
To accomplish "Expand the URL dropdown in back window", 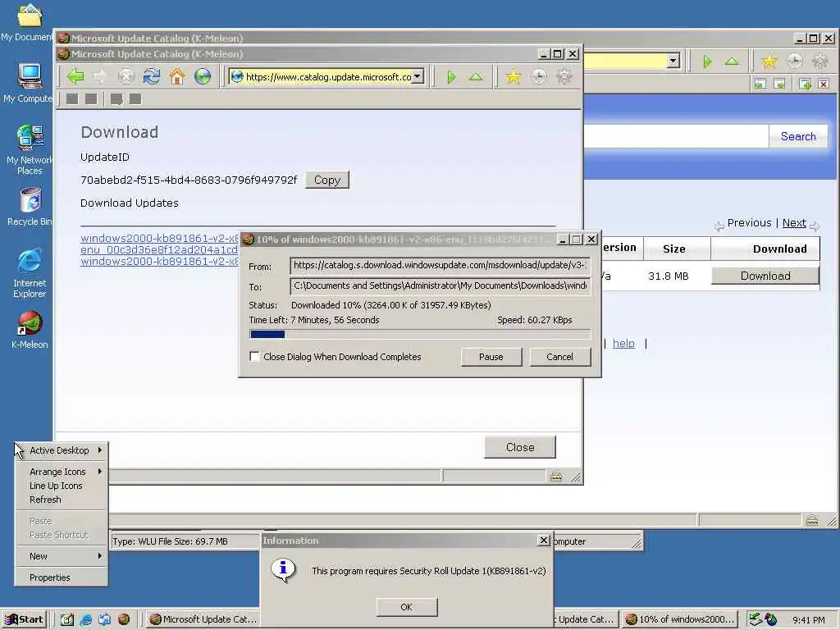I will tap(673, 61).
